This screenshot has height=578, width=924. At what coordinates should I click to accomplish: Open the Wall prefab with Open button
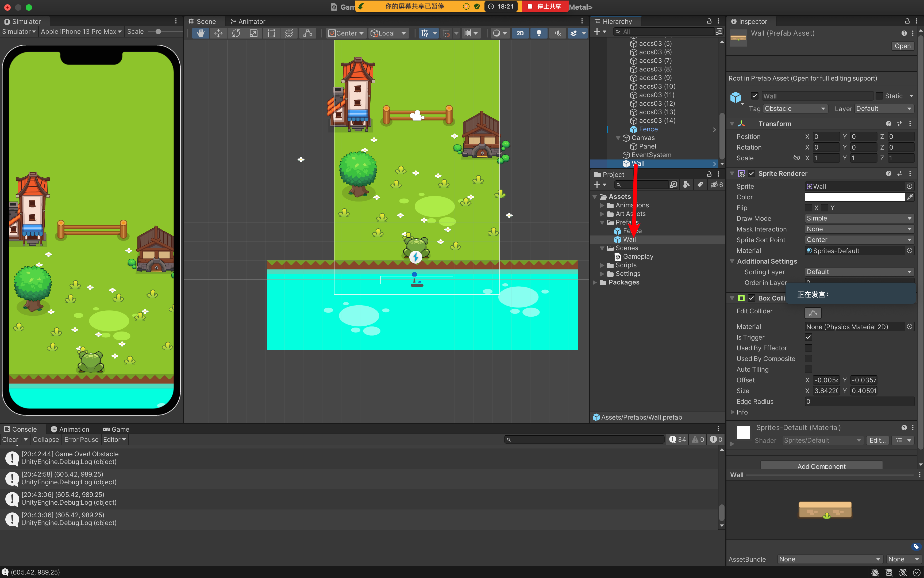903,46
